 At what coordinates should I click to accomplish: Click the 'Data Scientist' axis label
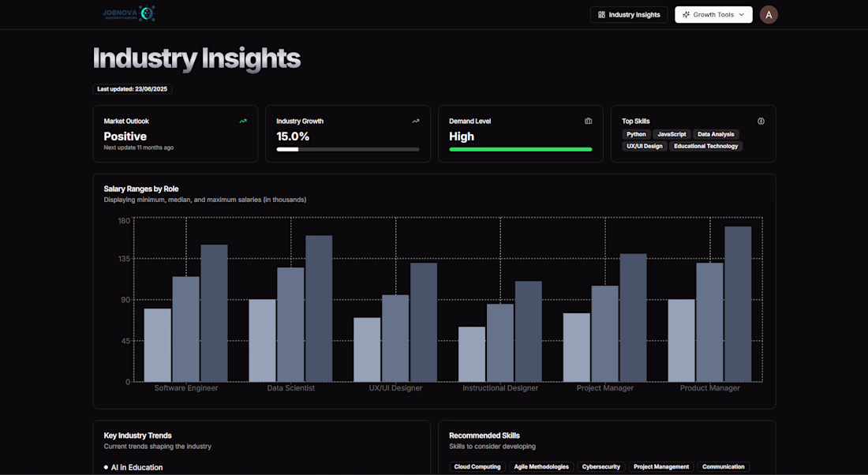290,388
